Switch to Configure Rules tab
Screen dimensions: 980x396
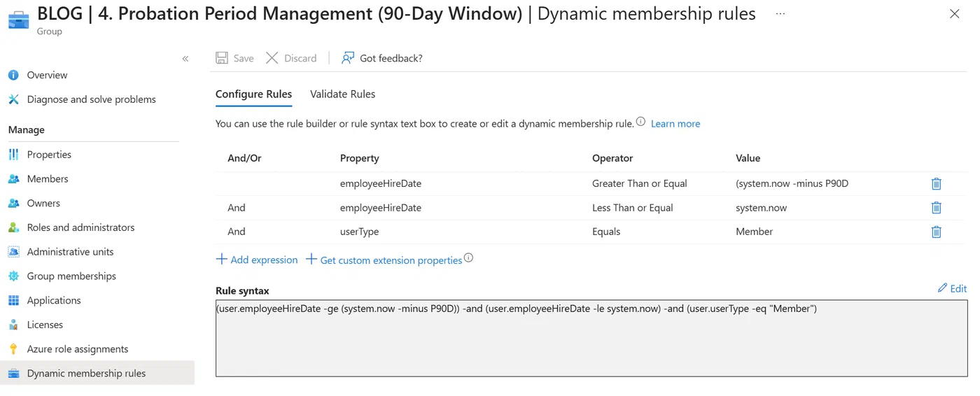[x=253, y=94]
